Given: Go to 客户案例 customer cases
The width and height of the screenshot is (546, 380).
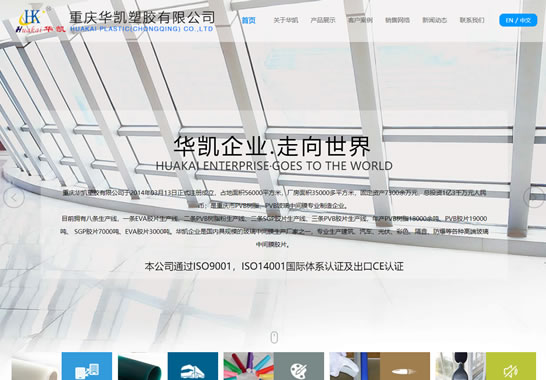Looking at the screenshot, I should (x=360, y=20).
